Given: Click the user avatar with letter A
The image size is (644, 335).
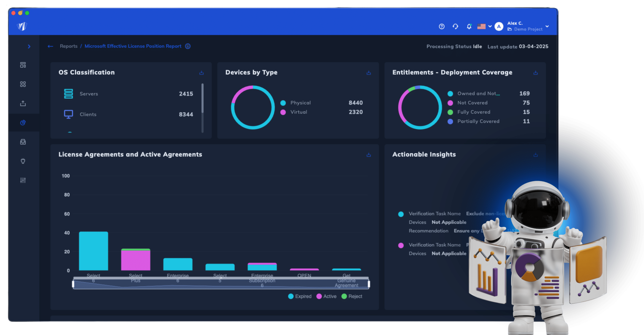Looking at the screenshot, I should tap(499, 26).
